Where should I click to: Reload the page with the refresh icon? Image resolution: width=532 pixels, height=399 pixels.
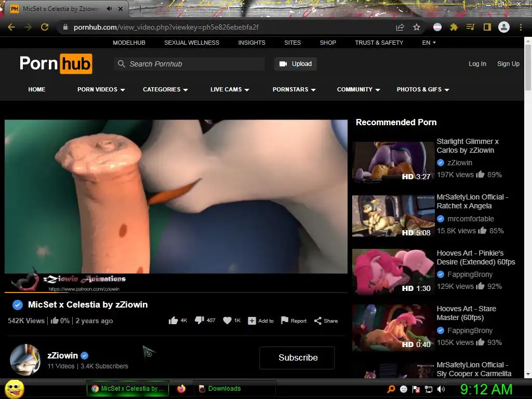point(45,27)
